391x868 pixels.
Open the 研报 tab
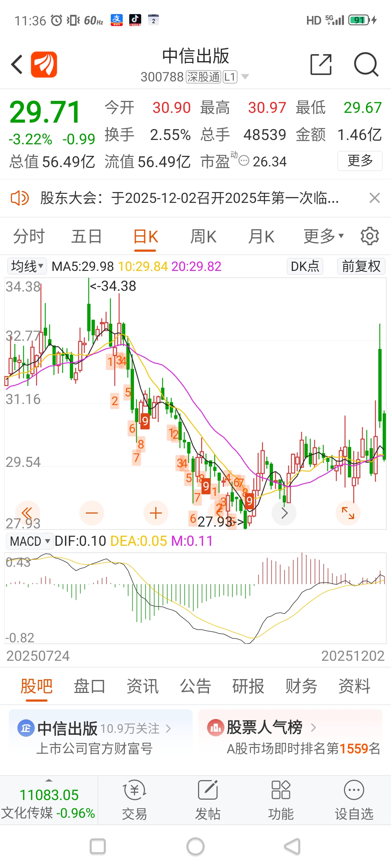point(248,686)
